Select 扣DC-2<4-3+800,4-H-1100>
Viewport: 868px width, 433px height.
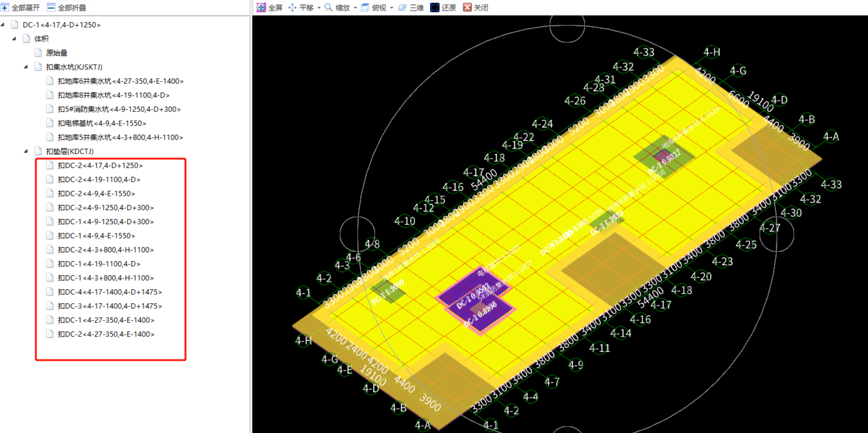coord(106,250)
